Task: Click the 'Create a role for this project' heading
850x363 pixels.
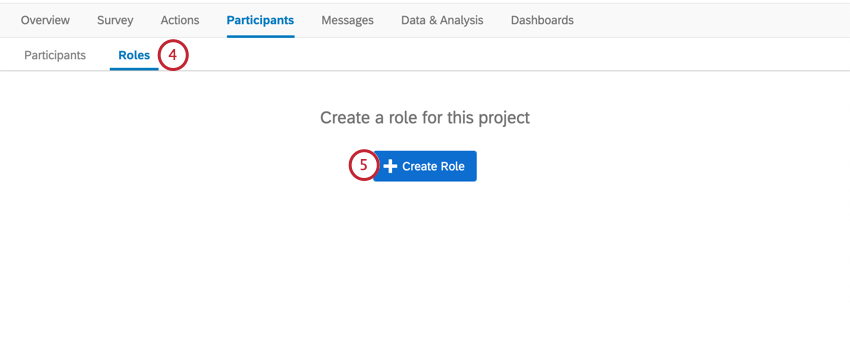Action: click(425, 118)
